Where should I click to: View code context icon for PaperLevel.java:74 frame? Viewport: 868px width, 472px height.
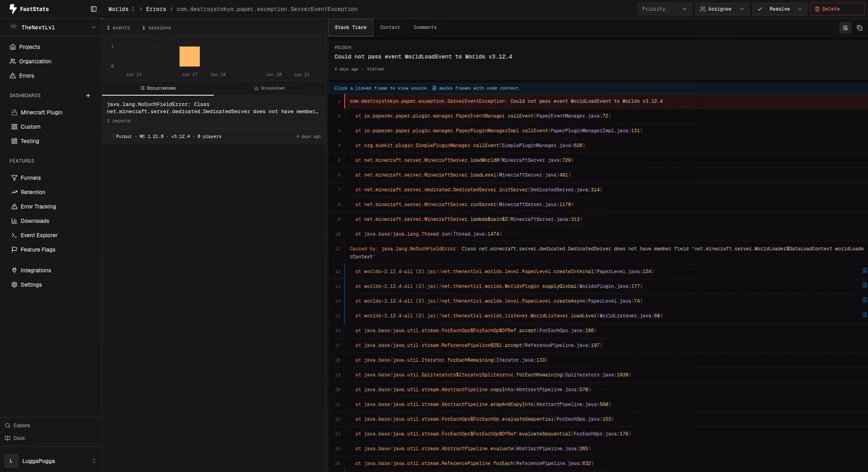(865, 300)
